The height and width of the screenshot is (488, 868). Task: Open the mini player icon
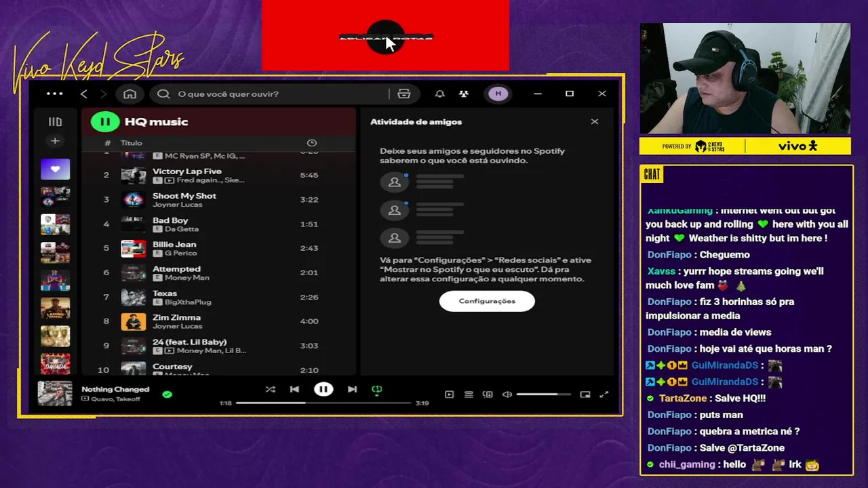[x=585, y=394]
